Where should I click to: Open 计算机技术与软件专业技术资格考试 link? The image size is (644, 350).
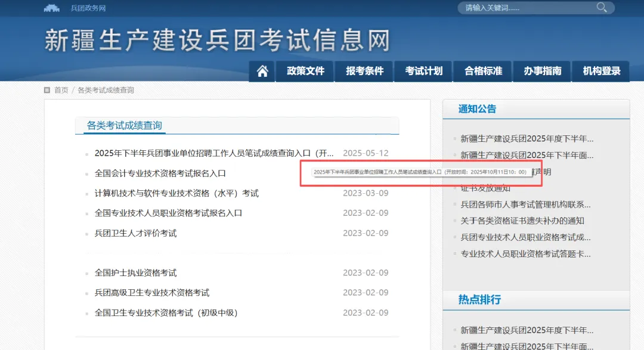[x=177, y=193]
